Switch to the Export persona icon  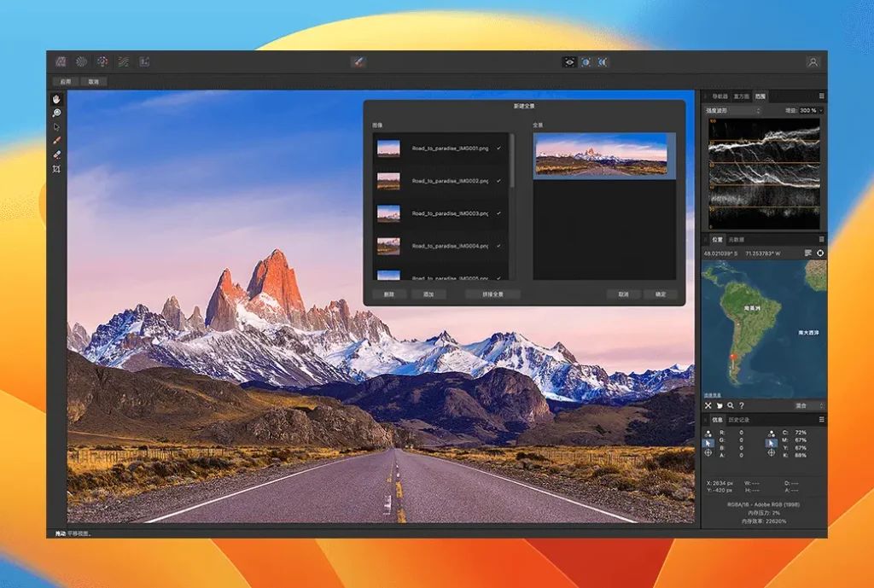[144, 61]
